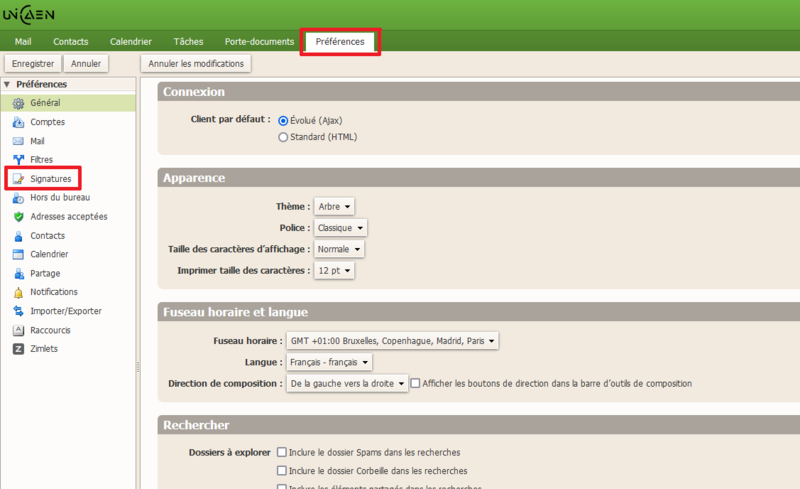Screen dimensions: 800x489
Task: Click the Enregistrer button
Action: (x=32, y=64)
